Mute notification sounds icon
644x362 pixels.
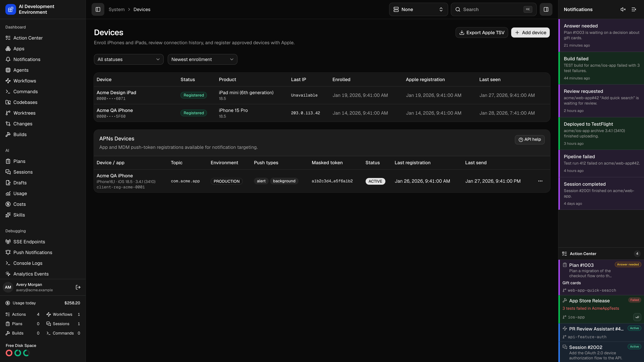point(623,9)
